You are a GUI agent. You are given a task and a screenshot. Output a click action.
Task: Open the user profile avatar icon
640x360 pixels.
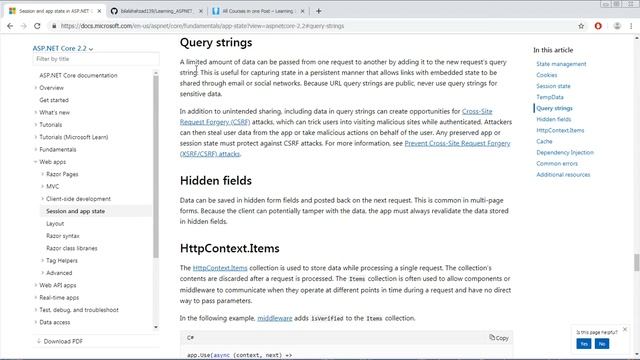tap(617, 26)
